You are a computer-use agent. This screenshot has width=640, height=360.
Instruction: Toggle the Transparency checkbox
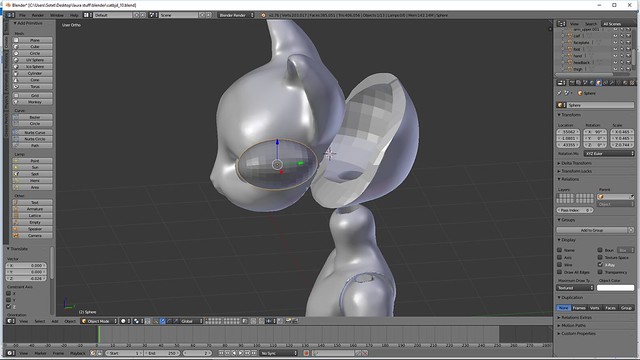pos(600,272)
